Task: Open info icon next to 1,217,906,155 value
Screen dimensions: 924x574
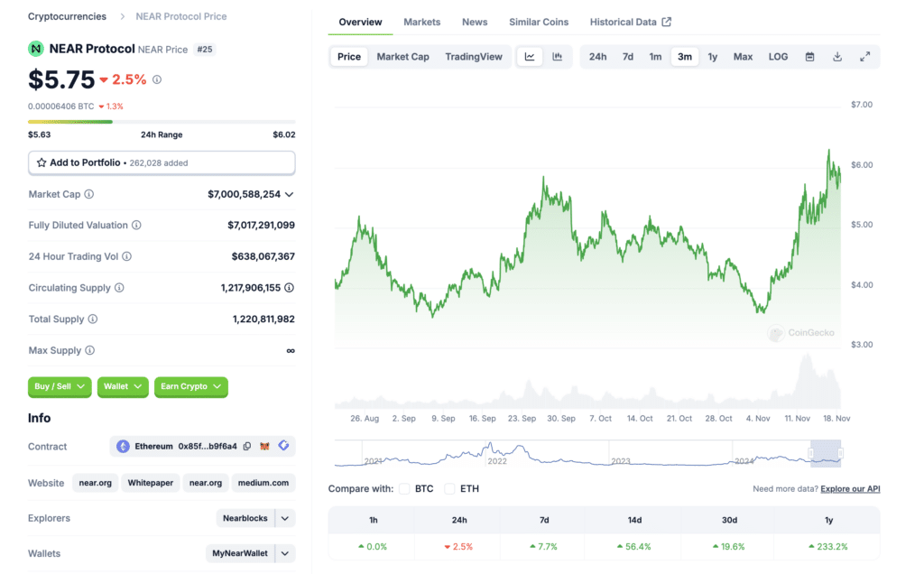Action: click(x=290, y=288)
